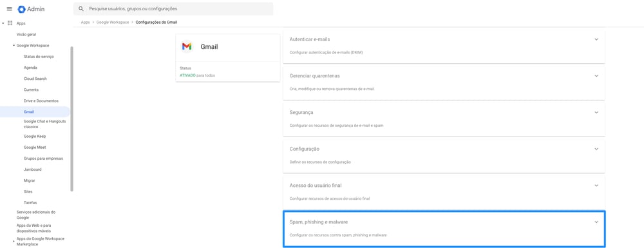The height and width of the screenshot is (248, 644).
Task: Open Visão geral in sidebar
Action: pos(26,35)
